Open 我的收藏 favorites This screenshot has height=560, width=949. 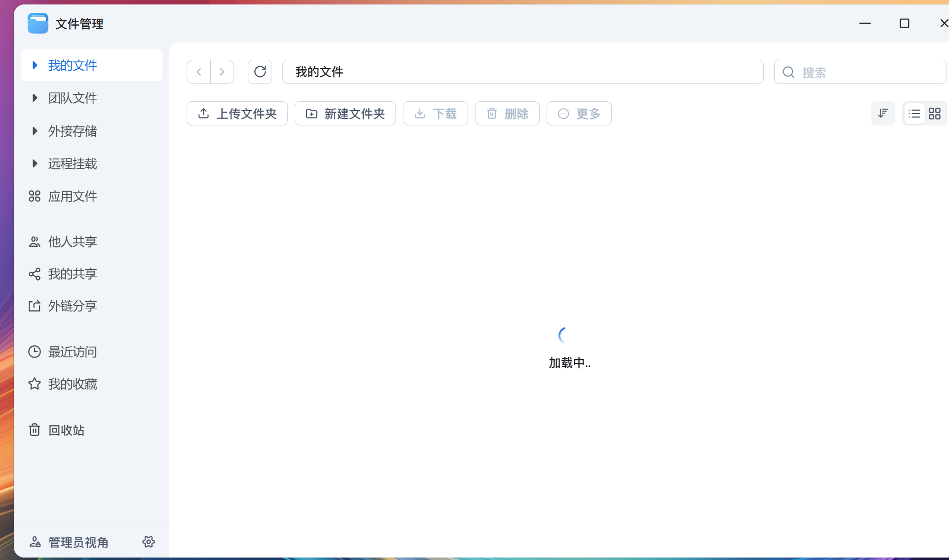pyautogui.click(x=72, y=384)
